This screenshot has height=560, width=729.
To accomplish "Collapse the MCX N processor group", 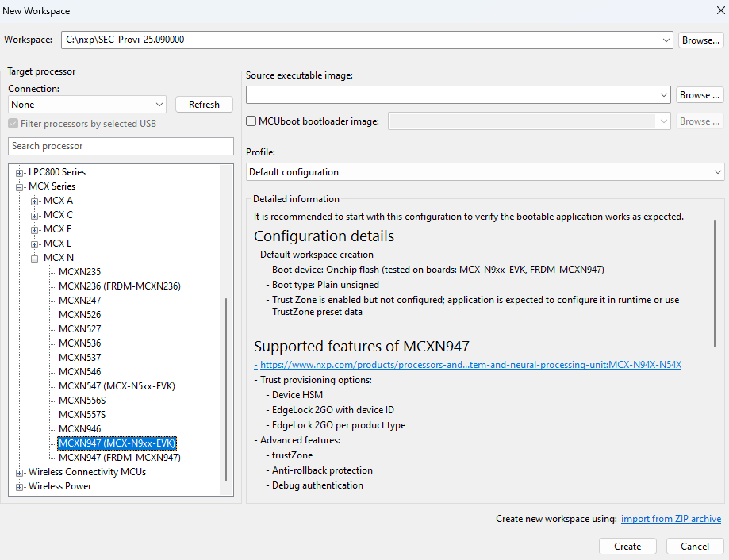I will coord(35,258).
